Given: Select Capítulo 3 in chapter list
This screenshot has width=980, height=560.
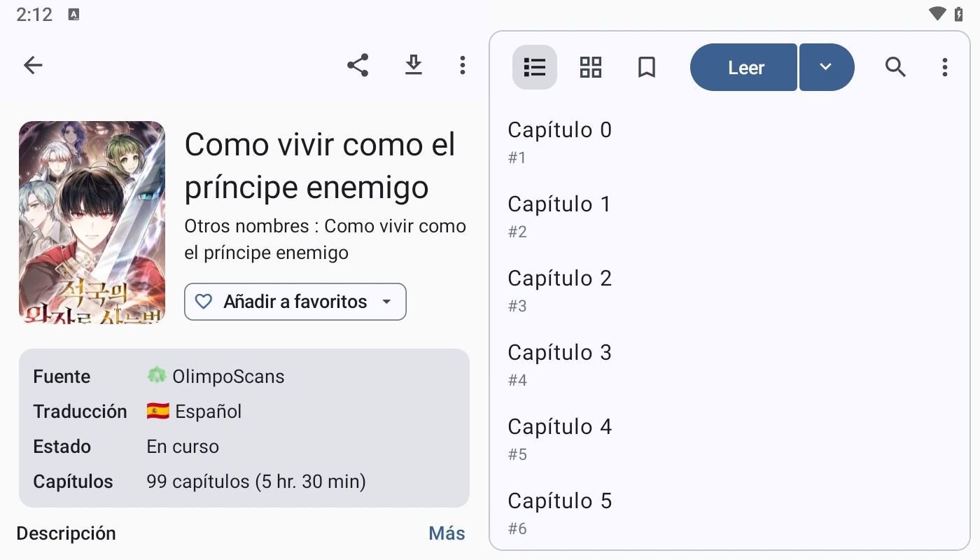Looking at the screenshot, I should (x=559, y=365).
